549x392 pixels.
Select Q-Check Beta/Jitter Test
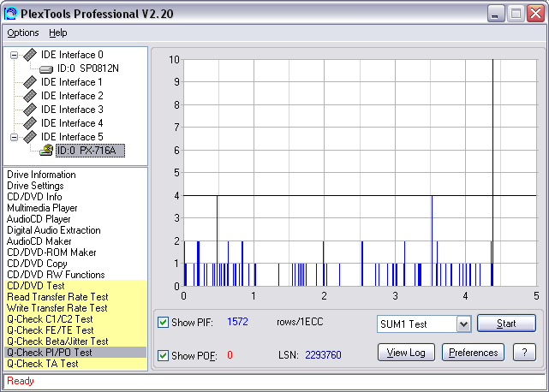[x=75, y=342]
